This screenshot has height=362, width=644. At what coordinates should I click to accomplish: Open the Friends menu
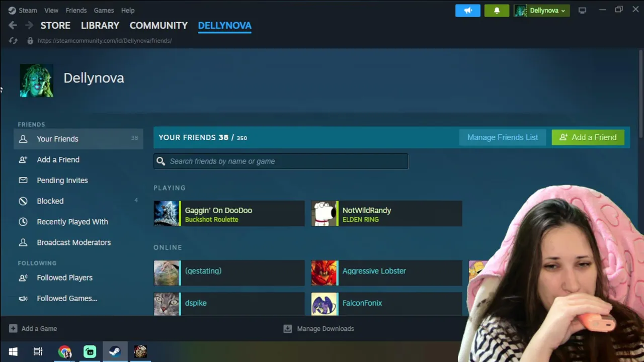(x=76, y=10)
